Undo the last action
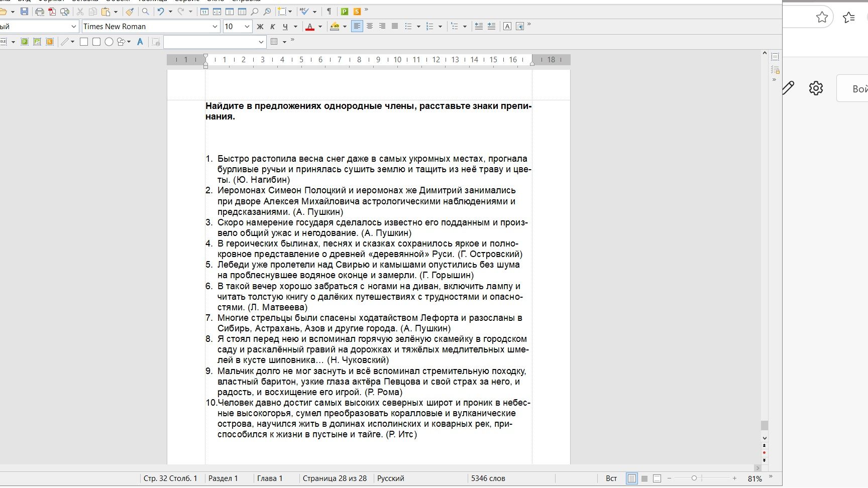The width and height of the screenshot is (868, 488). click(161, 12)
